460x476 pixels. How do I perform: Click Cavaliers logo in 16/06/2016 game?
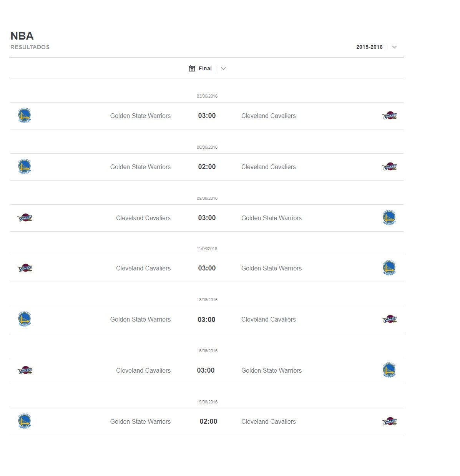(25, 370)
